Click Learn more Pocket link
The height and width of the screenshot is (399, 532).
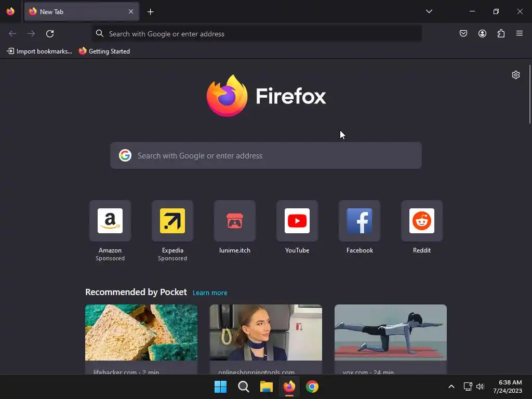[x=210, y=293]
